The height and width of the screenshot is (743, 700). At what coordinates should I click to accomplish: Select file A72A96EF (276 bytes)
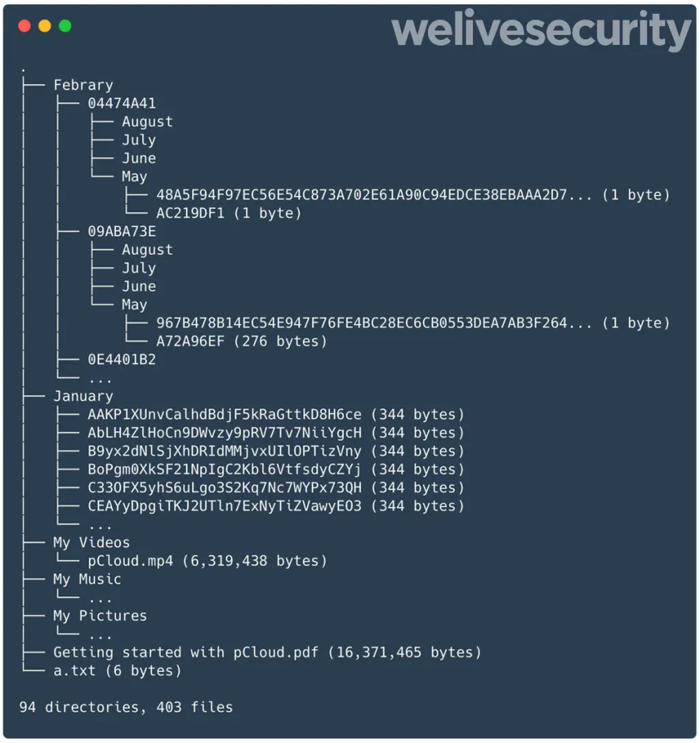pyautogui.click(x=242, y=341)
